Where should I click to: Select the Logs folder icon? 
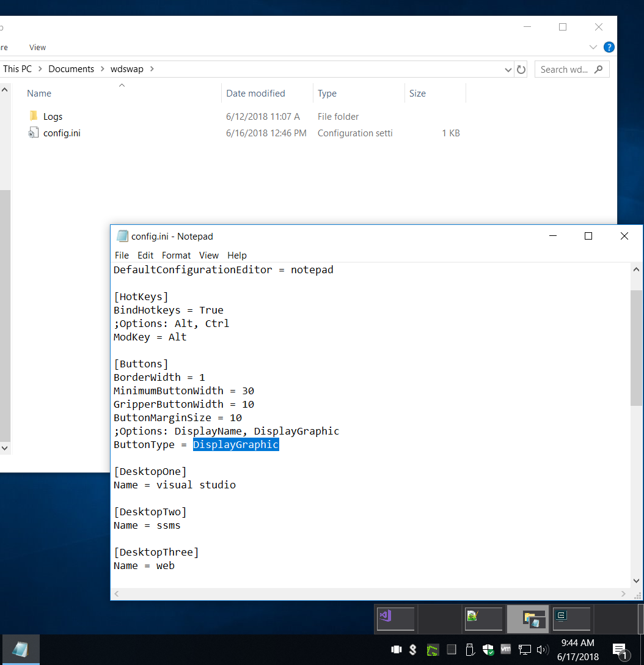point(34,116)
